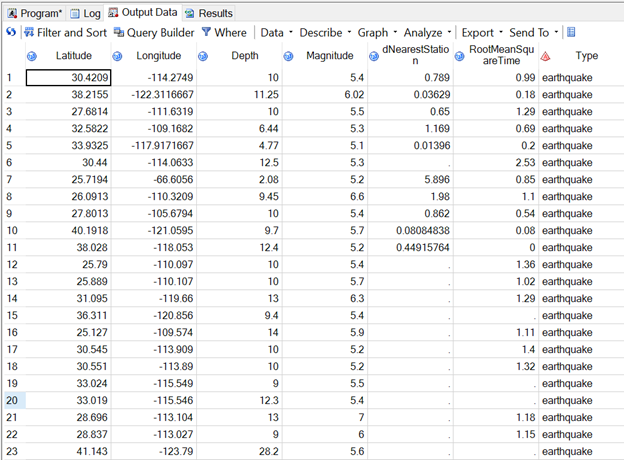Image resolution: width=624 pixels, height=460 pixels.
Task: Click the Type column character icon
Action: (545, 56)
